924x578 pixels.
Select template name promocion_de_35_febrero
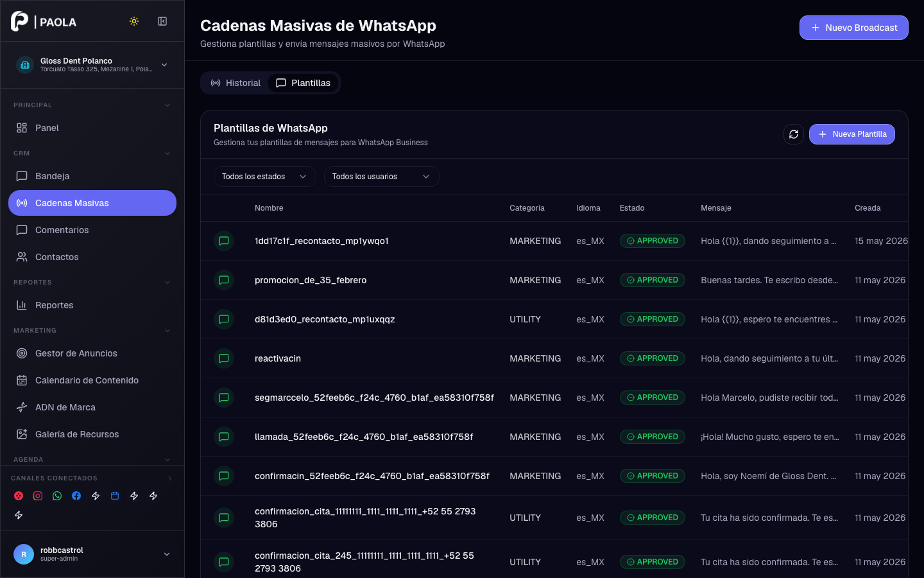coord(311,280)
